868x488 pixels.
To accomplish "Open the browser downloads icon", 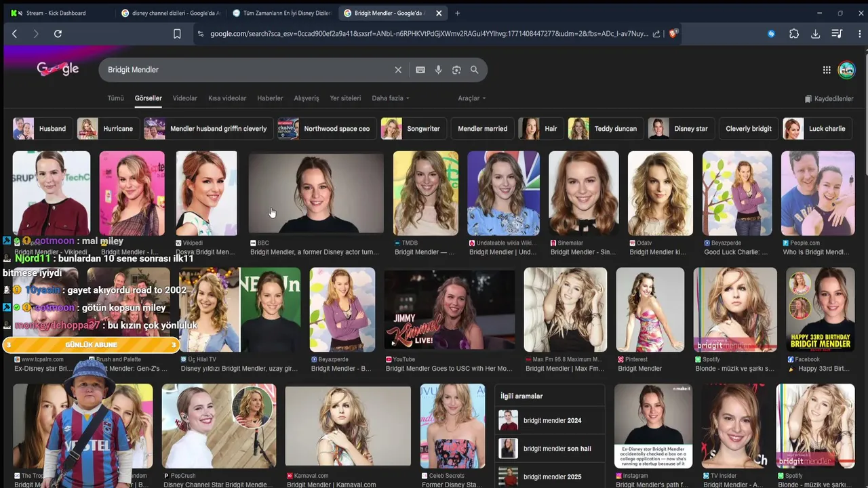I will [x=816, y=34].
